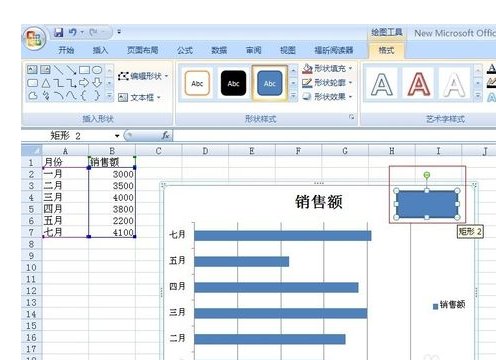Choose the arrow line shape

71,70
